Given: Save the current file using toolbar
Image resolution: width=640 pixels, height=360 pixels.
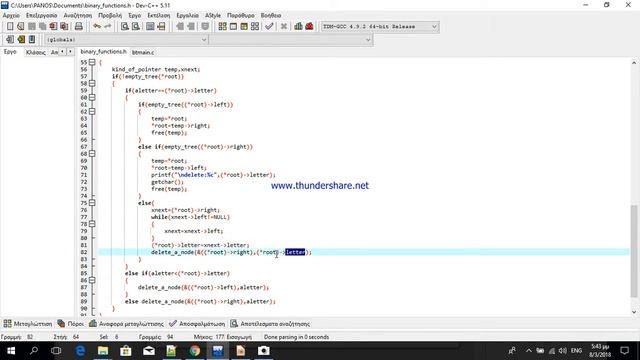Looking at the screenshot, I should tap(31, 27).
